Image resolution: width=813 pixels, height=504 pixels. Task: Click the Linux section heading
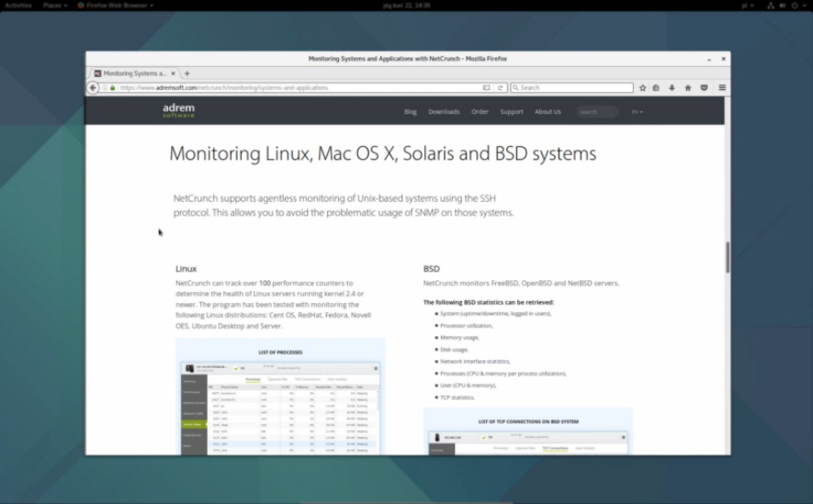pyautogui.click(x=186, y=269)
